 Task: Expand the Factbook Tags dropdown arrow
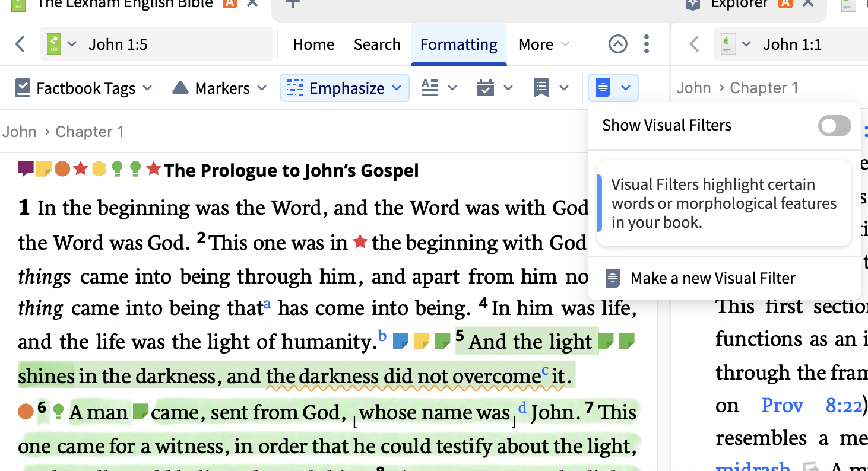tap(147, 88)
